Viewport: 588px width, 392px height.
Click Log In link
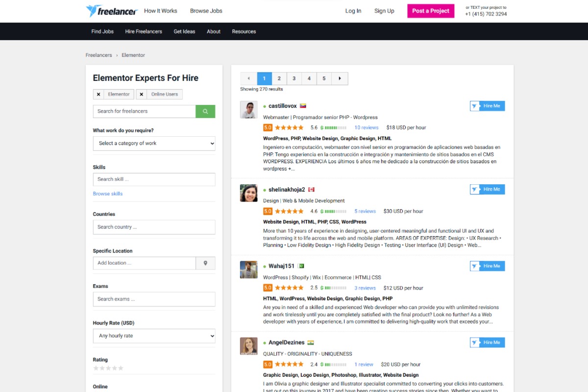(353, 11)
